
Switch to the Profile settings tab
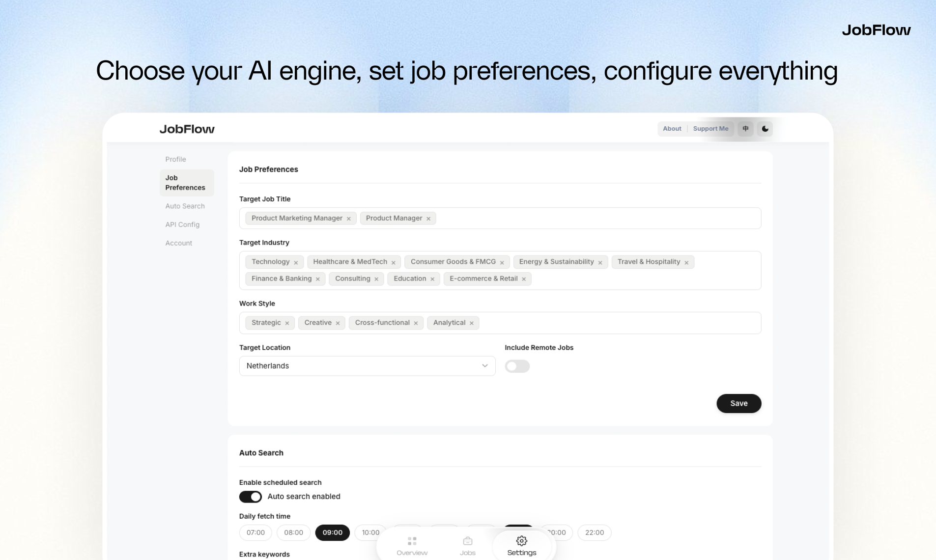click(x=175, y=159)
